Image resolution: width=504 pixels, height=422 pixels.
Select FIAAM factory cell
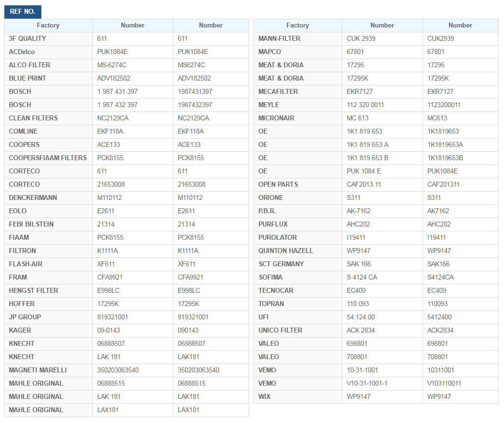(x=49, y=237)
